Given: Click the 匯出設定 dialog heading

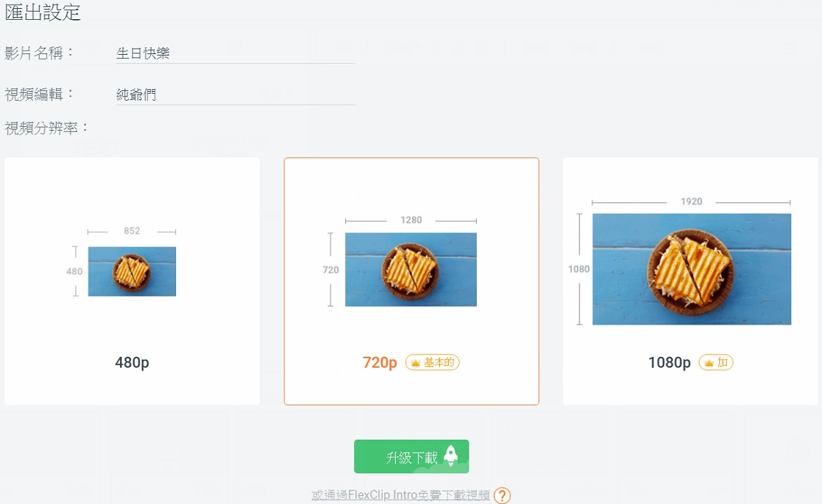Looking at the screenshot, I should pyautogui.click(x=43, y=12).
